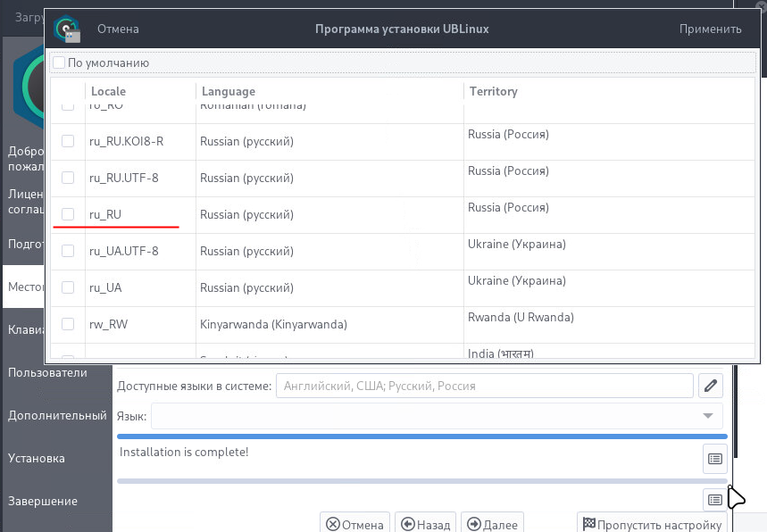
Task: Click 'Kinyarwanda (Kinyarwanda)' language cell
Action: coord(273,325)
